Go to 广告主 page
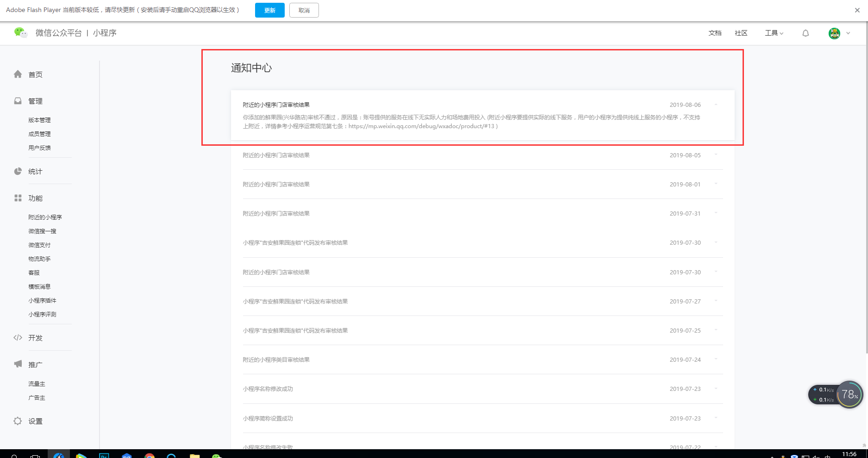The width and height of the screenshot is (868, 458). click(37, 398)
